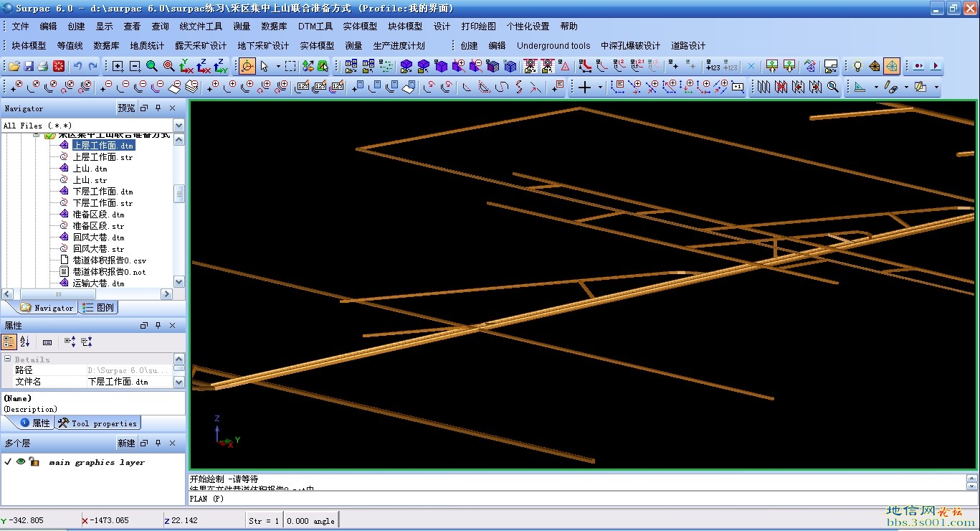This screenshot has width=980, height=531.
Task: Select the ZX plane view icon
Action: pos(204,66)
